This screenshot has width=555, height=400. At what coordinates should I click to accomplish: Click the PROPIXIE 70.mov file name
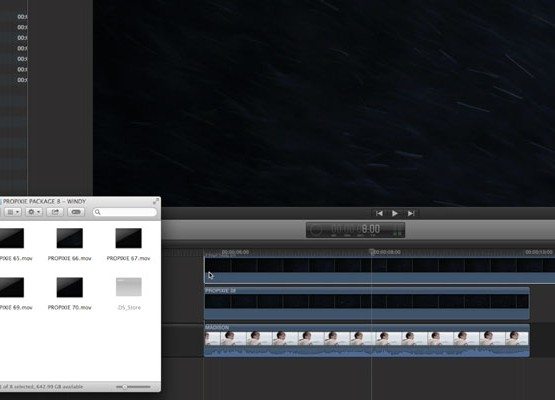pos(69,308)
